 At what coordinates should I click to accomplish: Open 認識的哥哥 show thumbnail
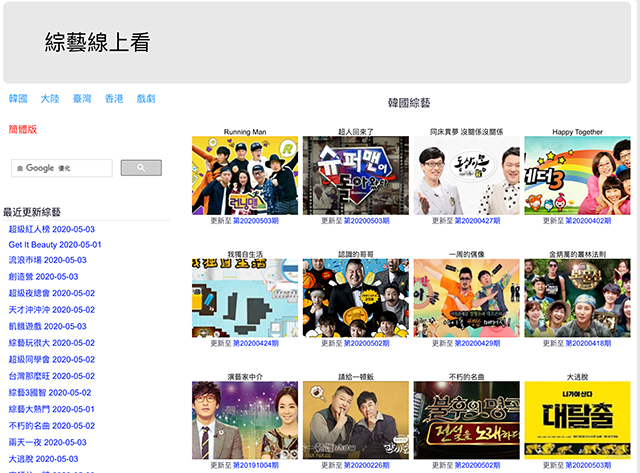[356, 298]
